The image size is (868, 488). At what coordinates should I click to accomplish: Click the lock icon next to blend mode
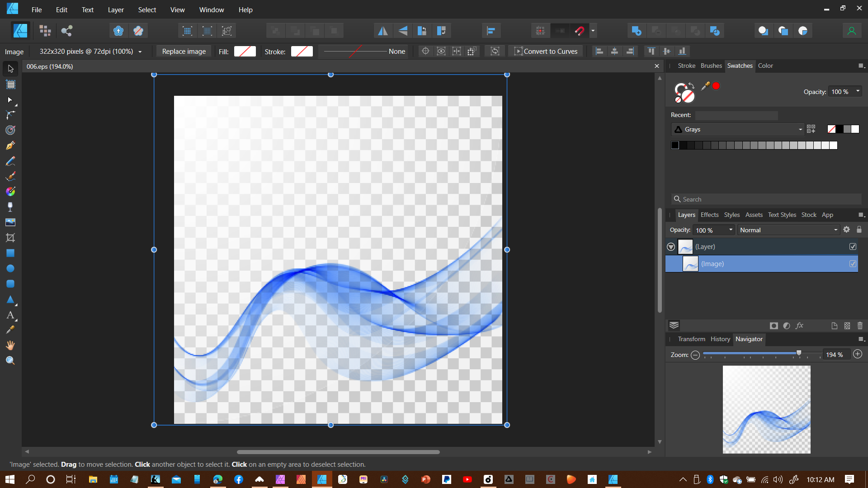click(859, 230)
